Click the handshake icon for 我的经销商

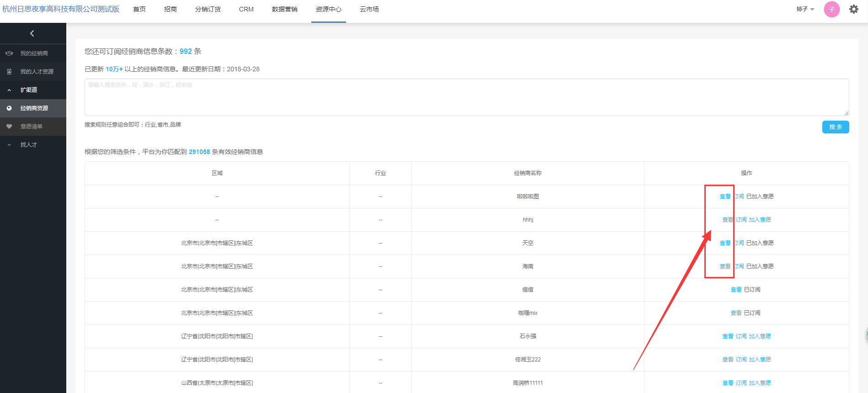pyautogui.click(x=9, y=53)
